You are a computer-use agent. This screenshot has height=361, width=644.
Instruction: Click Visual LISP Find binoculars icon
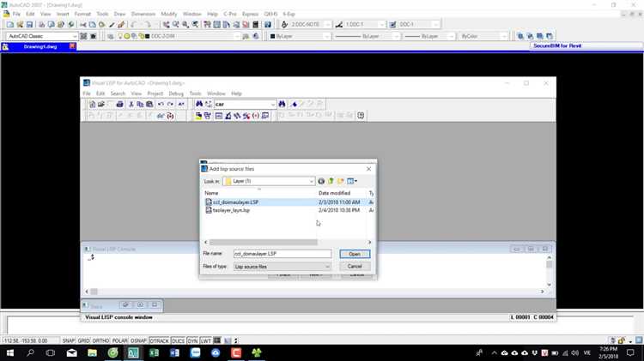(199, 105)
